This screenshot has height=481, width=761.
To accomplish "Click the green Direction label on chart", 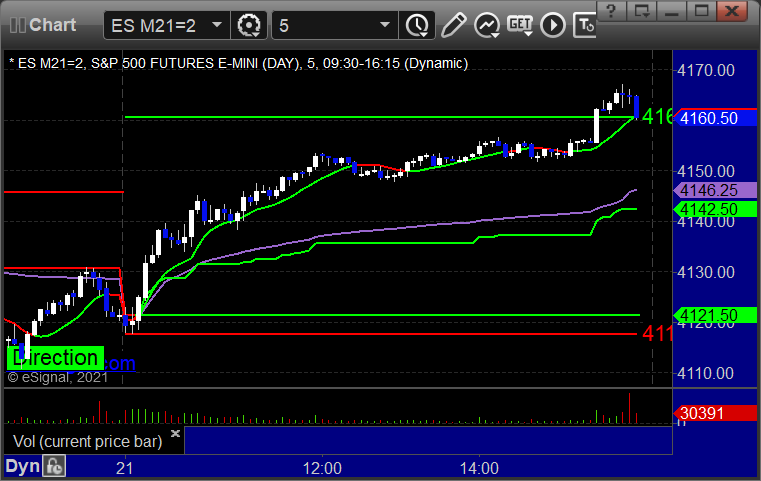I will click(55, 358).
